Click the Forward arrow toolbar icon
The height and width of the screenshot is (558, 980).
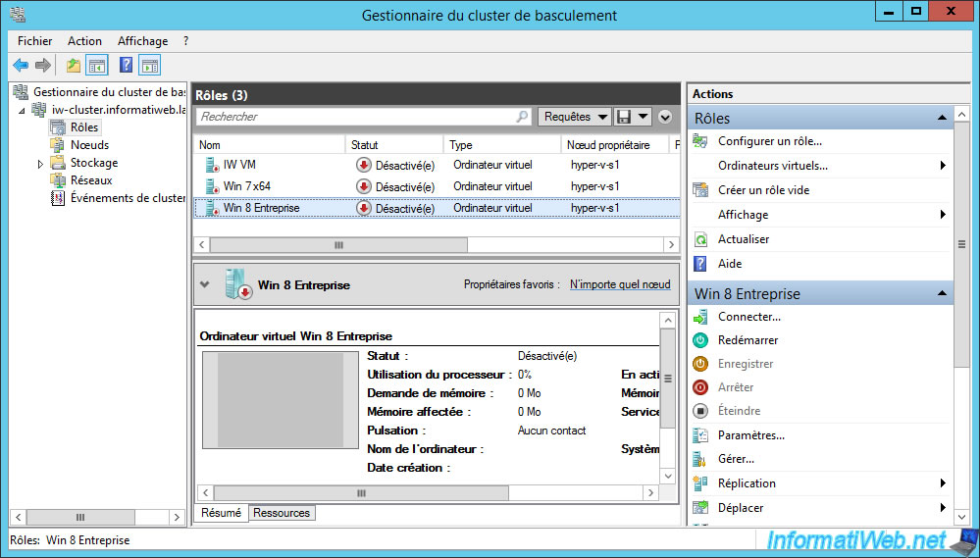pos(42,65)
